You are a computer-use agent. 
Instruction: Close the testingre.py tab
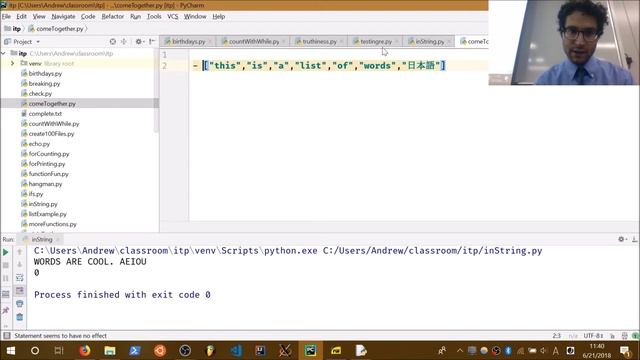396,42
